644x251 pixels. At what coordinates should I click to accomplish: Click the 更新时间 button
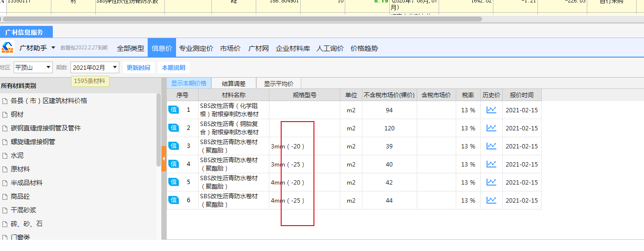point(138,67)
